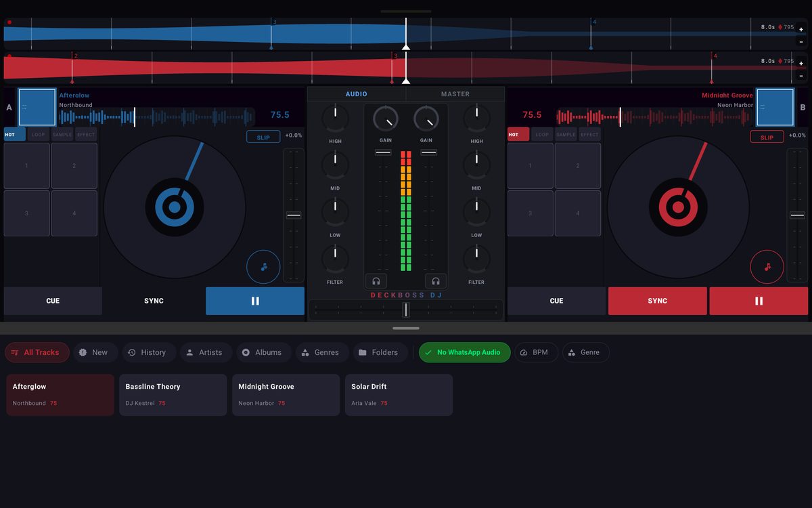The image size is (812, 508).
Task: Click the right channel FILTER knob
Action: click(x=476, y=259)
